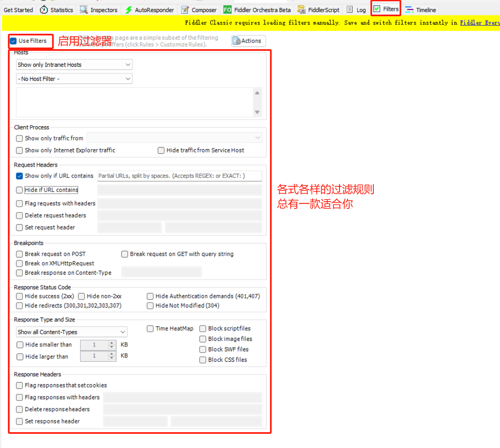Check Flag responses with headers
500x448 pixels.
click(20, 398)
